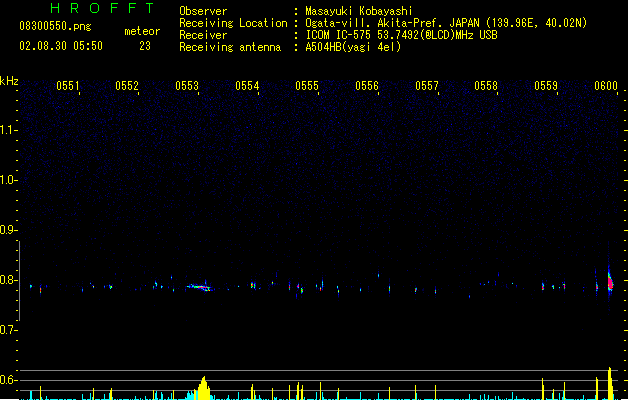Click the 0557 time marker

tap(427, 86)
